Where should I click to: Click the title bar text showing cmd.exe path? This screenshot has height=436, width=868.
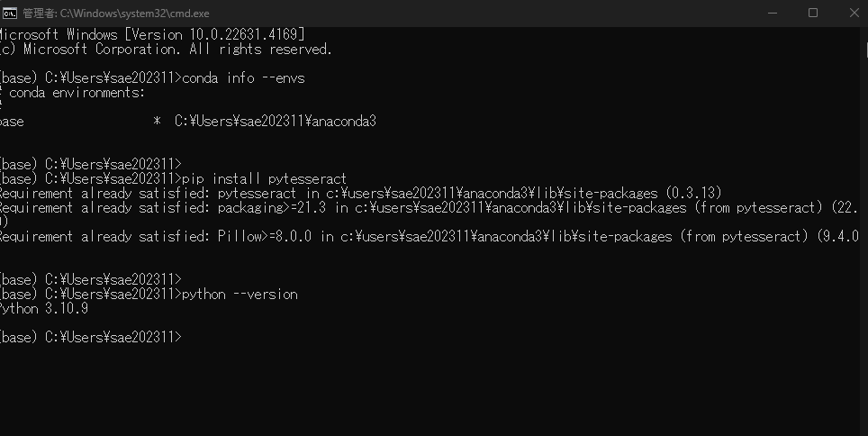tap(115, 14)
